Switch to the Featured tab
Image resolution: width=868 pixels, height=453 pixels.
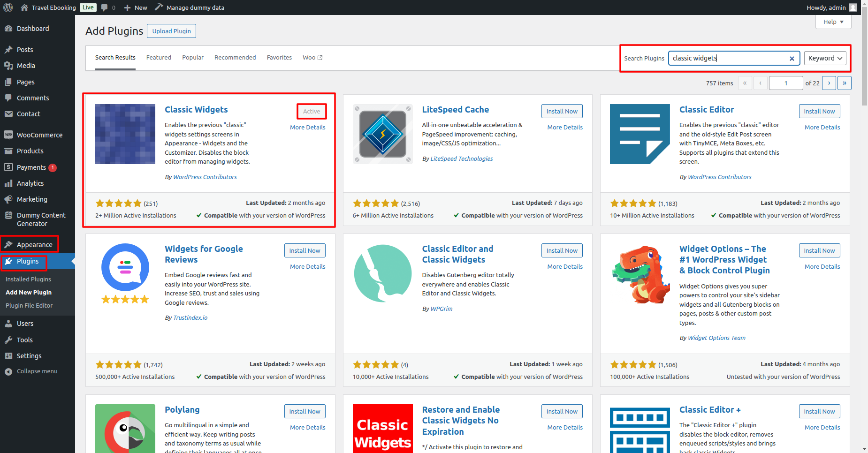click(159, 58)
